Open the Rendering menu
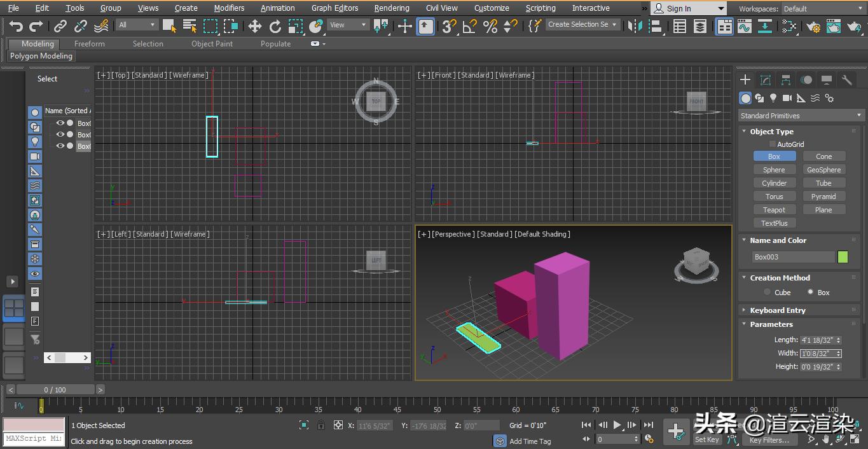This screenshot has width=868, height=449. click(391, 8)
